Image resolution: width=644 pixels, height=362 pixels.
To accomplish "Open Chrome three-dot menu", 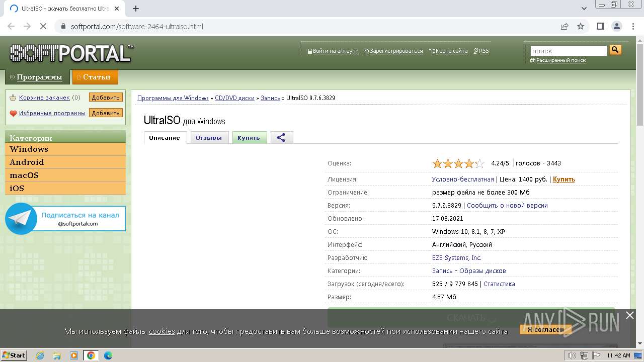I will (632, 26).
